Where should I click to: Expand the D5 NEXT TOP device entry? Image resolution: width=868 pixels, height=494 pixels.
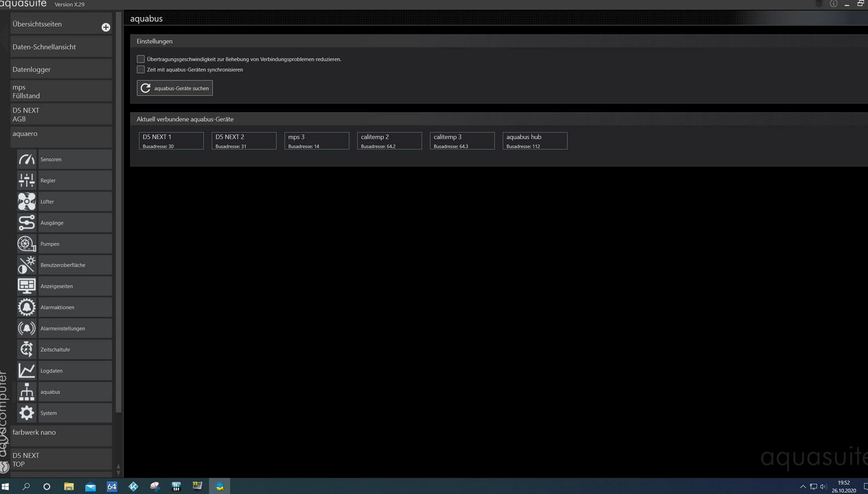coord(61,459)
